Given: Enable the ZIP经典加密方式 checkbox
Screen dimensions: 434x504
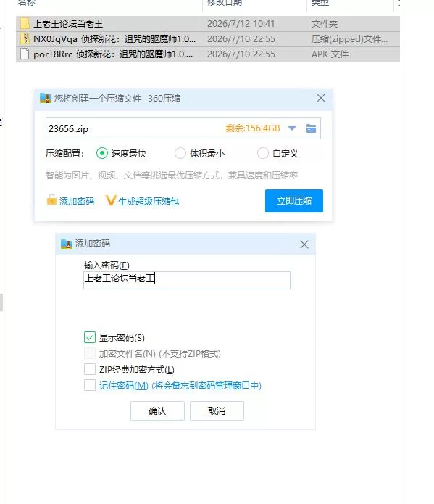Looking at the screenshot, I should 90,369.
